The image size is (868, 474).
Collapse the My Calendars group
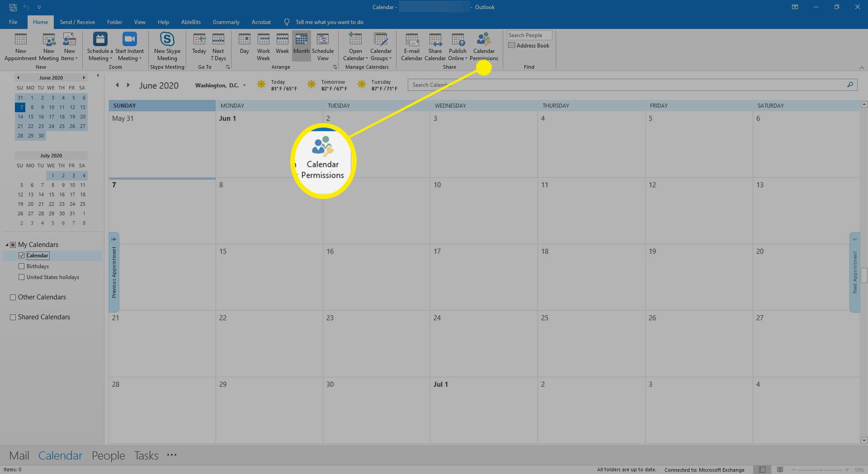click(x=7, y=245)
